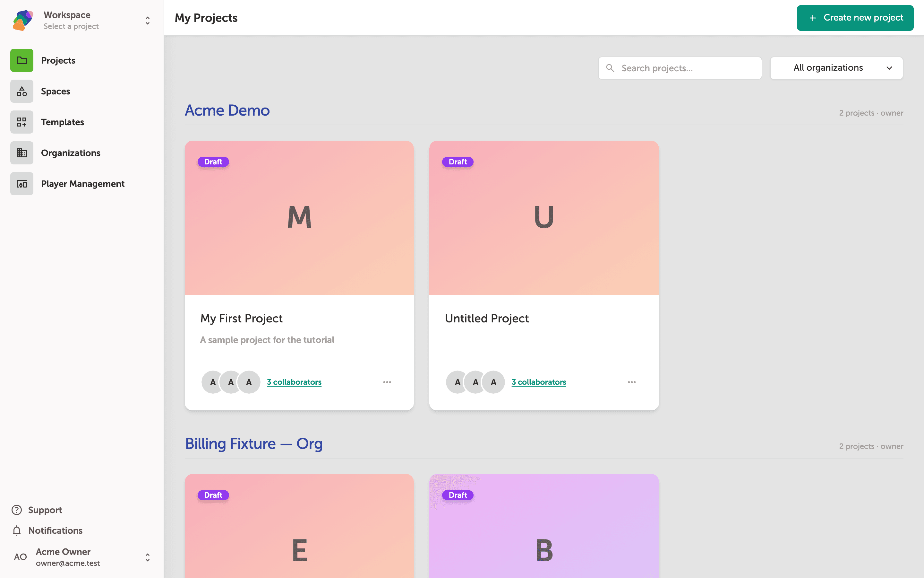
Task: Open the Untitled Project thumbnail U
Action: (x=544, y=217)
